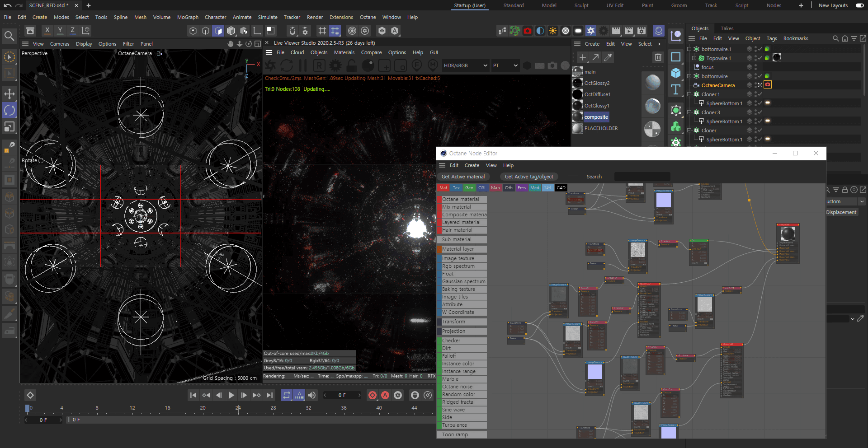Open Node Editor Create menu
The width and height of the screenshot is (868, 448).
click(472, 165)
